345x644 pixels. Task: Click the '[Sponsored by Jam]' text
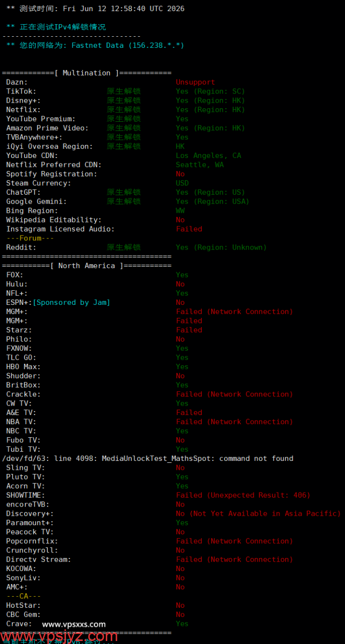[71, 302]
